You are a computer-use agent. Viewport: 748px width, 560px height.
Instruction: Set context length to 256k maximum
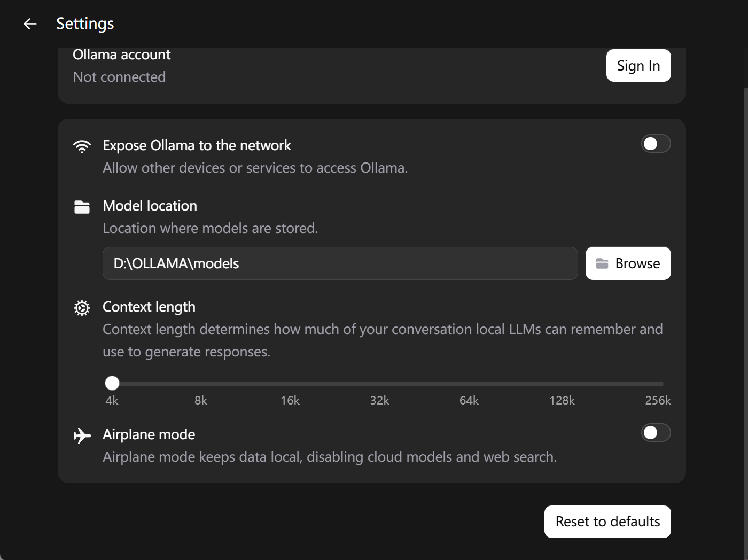pyautogui.click(x=663, y=384)
